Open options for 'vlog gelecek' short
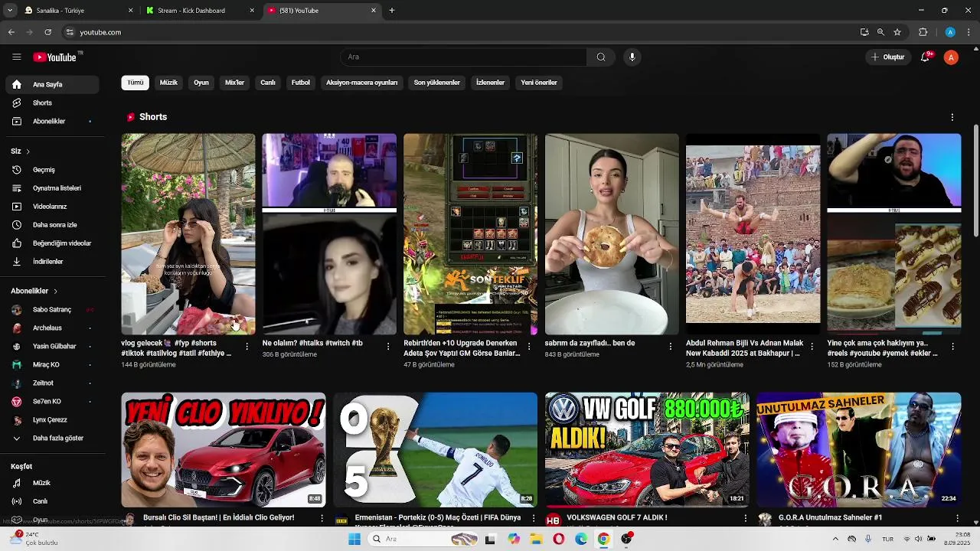 pos(247,347)
